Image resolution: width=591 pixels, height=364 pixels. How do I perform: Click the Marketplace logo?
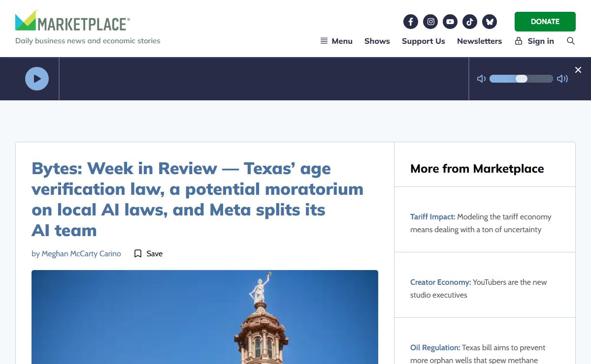[x=73, y=21]
